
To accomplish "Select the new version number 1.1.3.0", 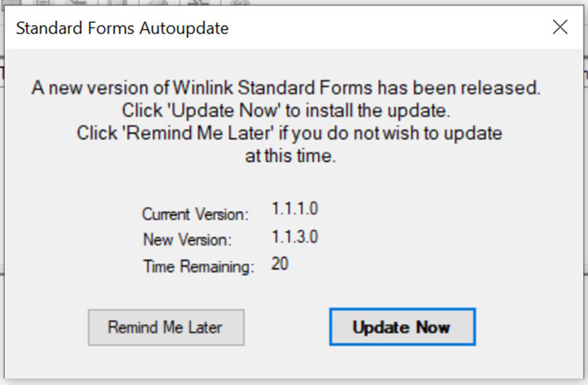I will pos(294,237).
